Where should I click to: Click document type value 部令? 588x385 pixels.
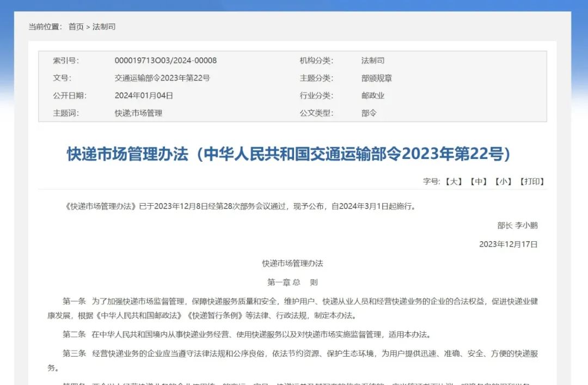tap(369, 113)
